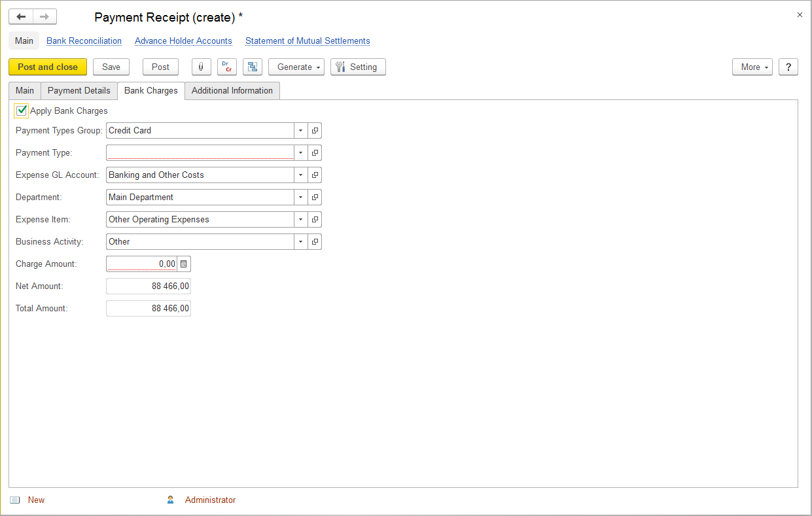
Task: Expand the Payment Type dropdown list
Action: point(300,153)
